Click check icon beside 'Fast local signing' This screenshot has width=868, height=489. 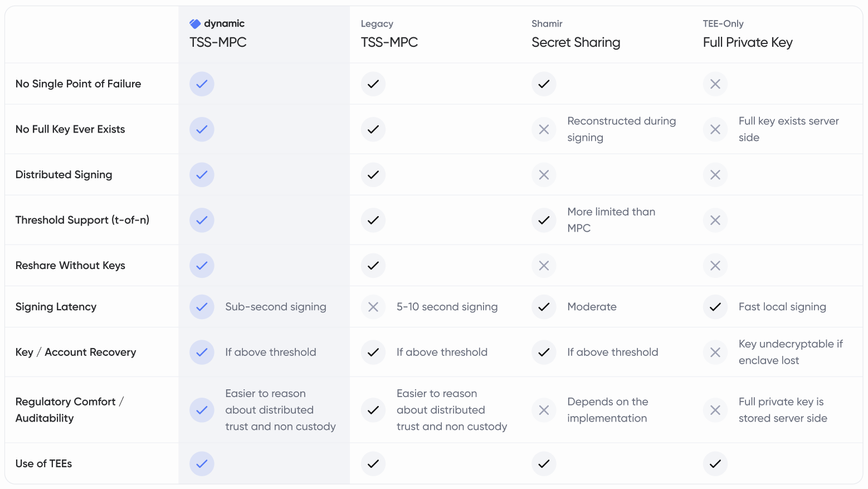[715, 307]
